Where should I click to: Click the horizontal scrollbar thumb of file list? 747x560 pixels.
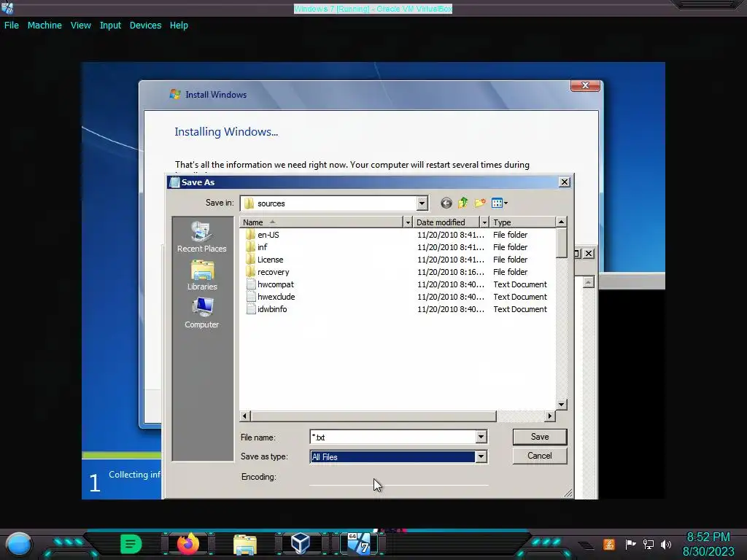tap(373, 416)
